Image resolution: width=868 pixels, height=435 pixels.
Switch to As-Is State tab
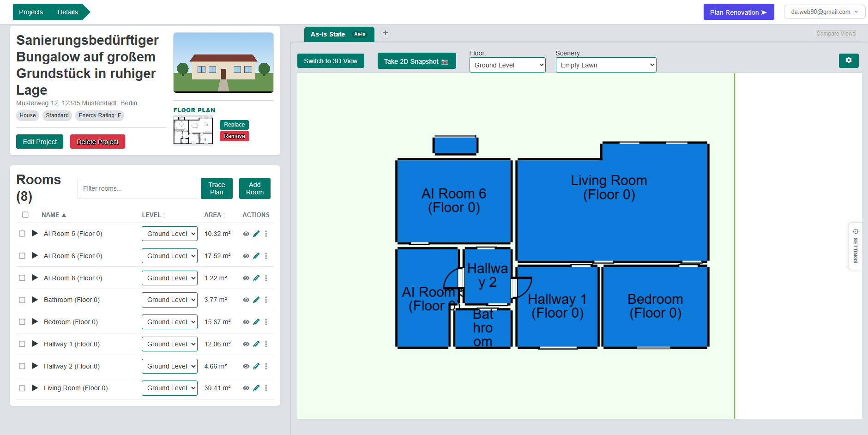coord(339,34)
